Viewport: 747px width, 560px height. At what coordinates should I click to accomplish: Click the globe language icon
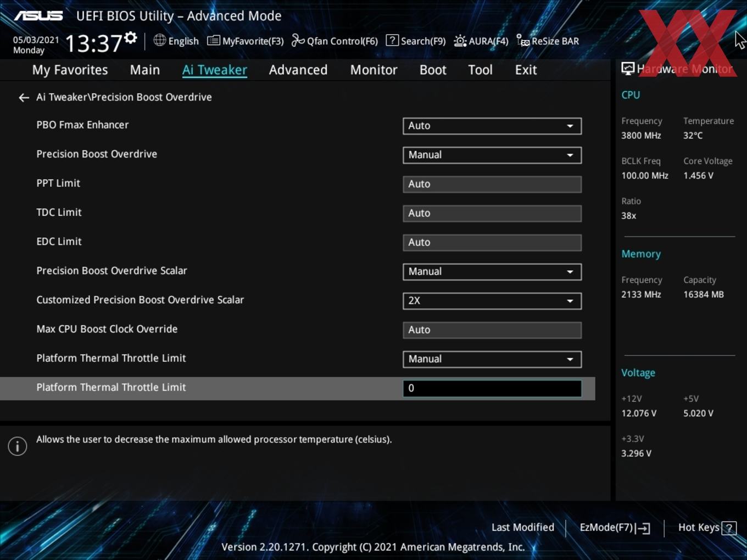tap(159, 40)
